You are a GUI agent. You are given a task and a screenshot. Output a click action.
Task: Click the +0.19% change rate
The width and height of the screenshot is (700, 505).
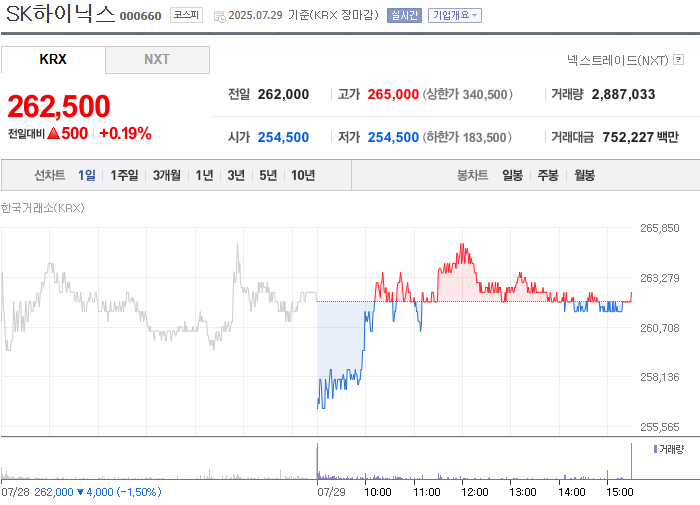(x=125, y=133)
